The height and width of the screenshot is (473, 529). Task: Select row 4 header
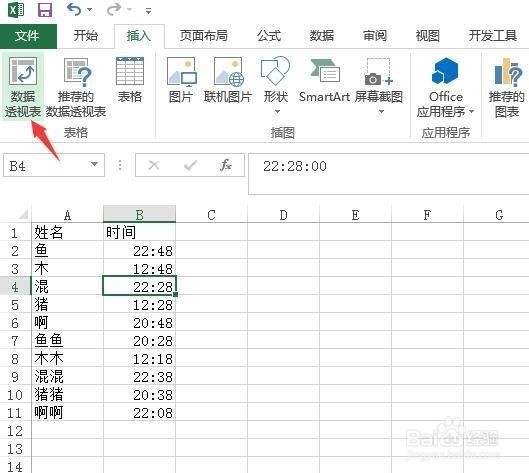pyautogui.click(x=15, y=286)
